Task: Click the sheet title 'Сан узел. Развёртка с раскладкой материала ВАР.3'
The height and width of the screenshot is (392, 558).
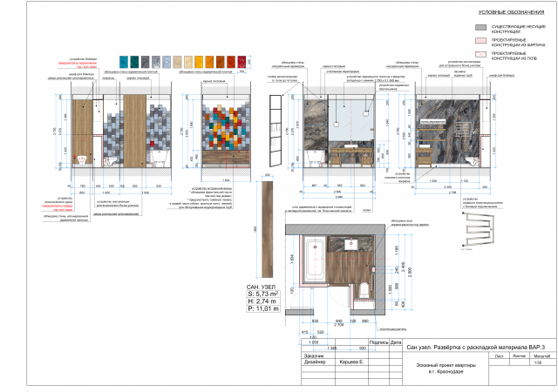Action: click(x=476, y=348)
